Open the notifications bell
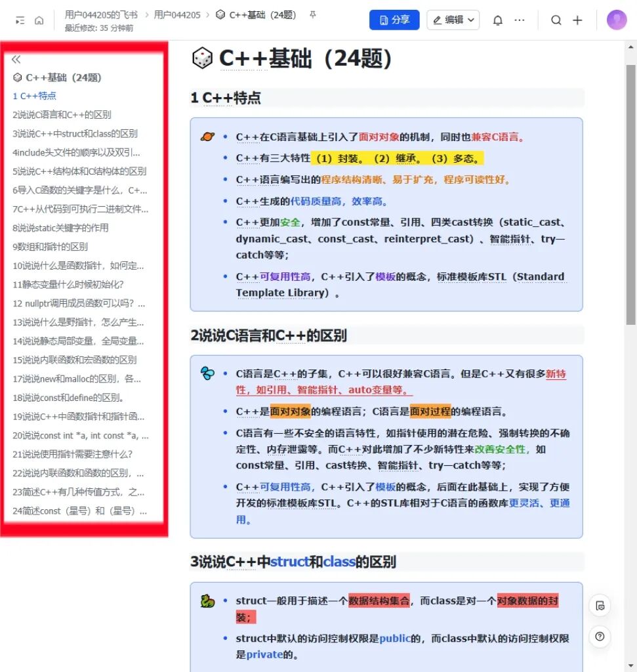637x672 pixels. [x=497, y=20]
